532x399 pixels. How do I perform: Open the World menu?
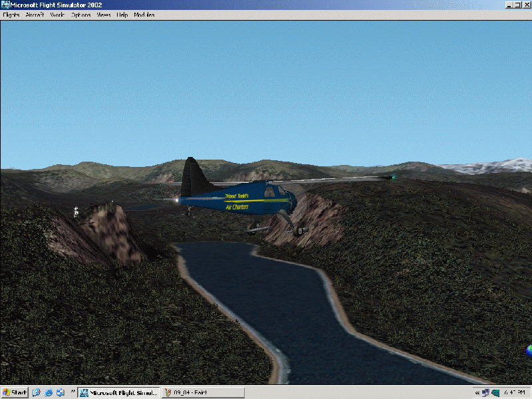click(58, 15)
